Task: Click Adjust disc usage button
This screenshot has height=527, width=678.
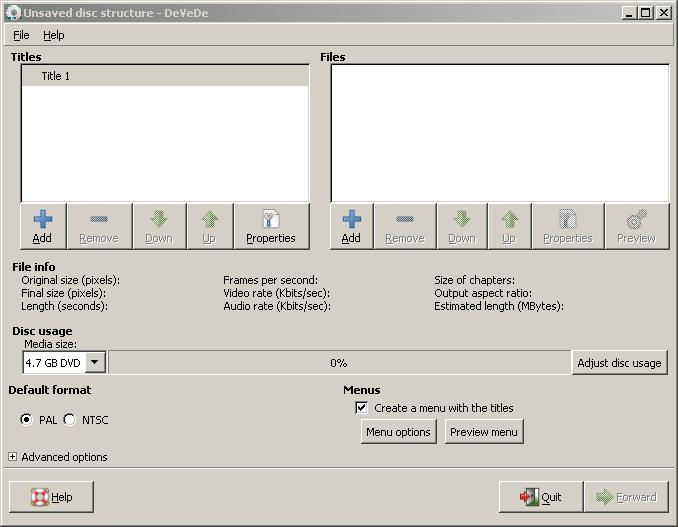Action: pos(620,363)
